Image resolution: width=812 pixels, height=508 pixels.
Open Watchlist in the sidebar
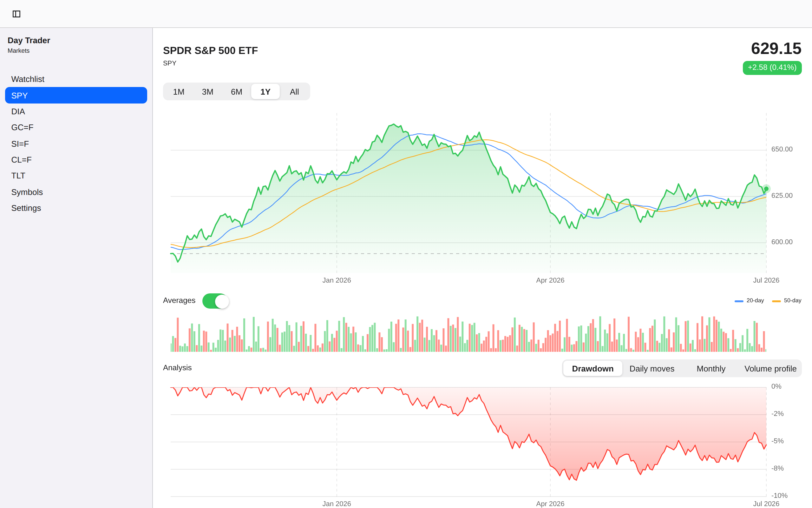coord(76,79)
